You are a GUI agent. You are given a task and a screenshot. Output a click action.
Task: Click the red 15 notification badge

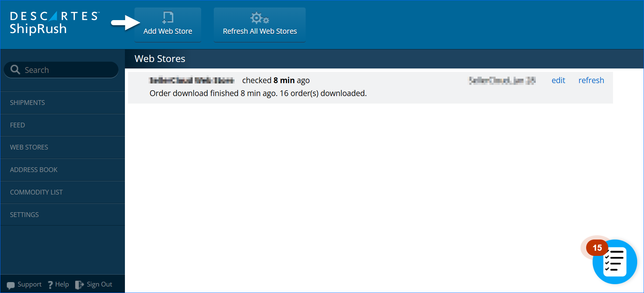[x=597, y=248]
